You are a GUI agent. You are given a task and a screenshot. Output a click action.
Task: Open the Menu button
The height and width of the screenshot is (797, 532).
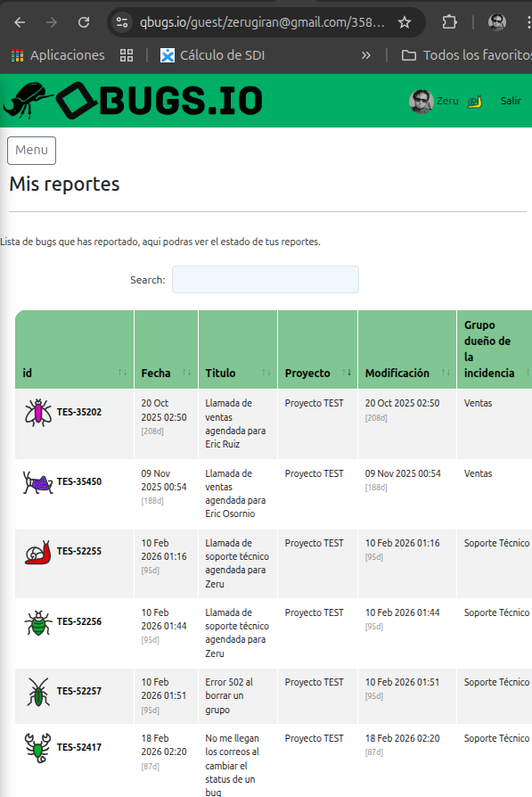click(31, 151)
